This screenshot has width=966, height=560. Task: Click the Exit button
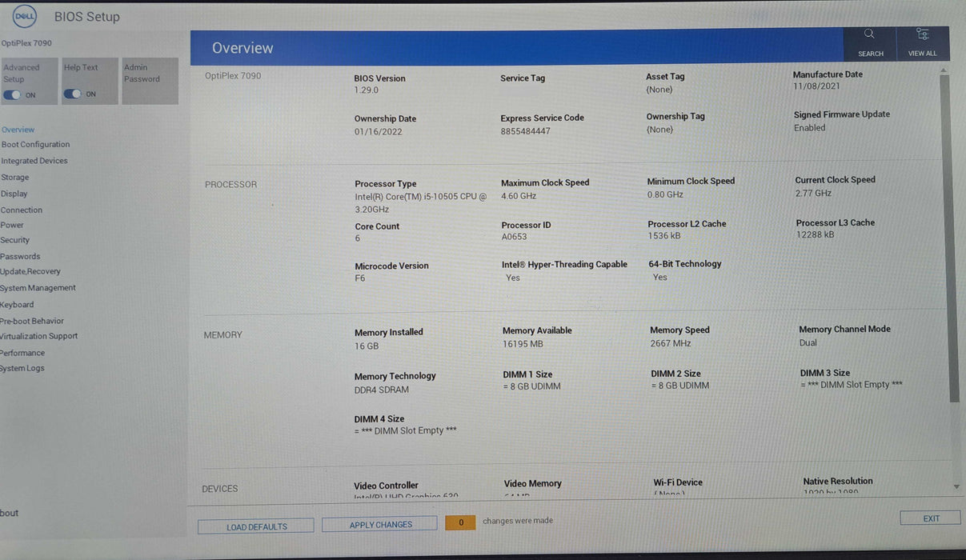931,518
